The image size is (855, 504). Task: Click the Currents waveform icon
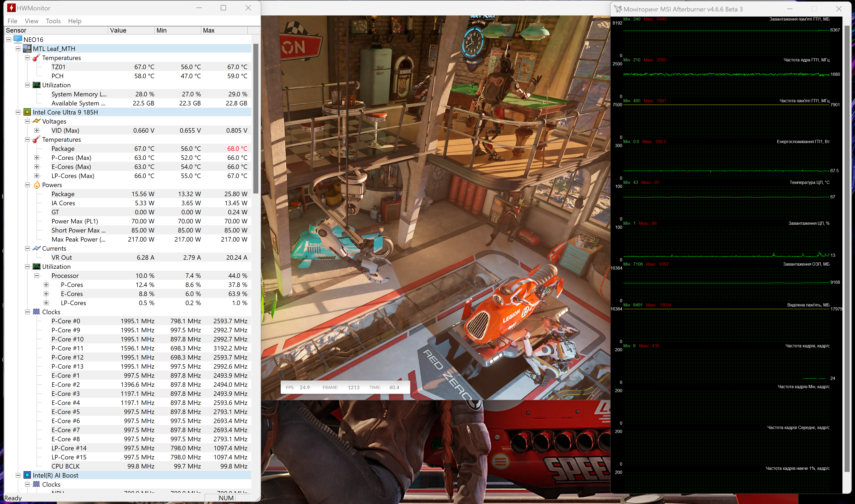click(36, 248)
